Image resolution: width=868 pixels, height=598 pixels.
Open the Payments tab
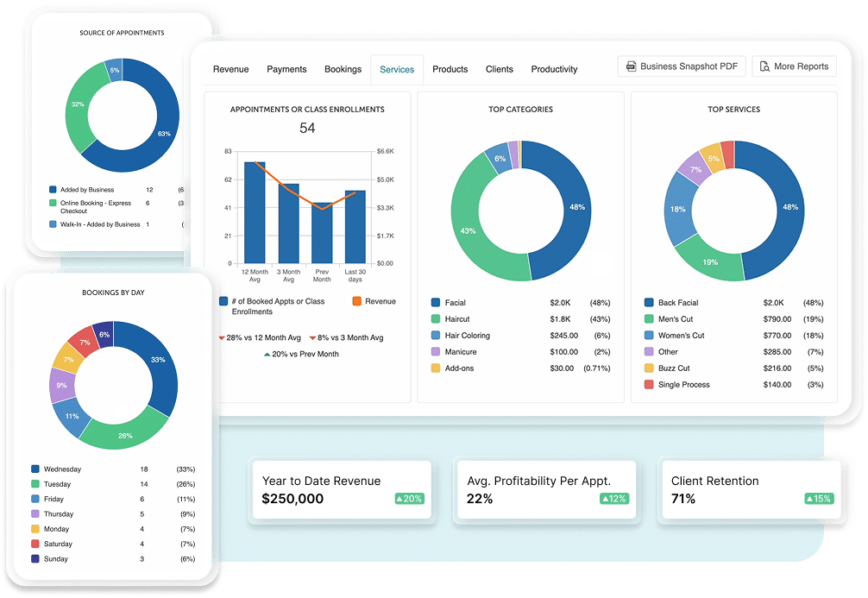point(287,69)
